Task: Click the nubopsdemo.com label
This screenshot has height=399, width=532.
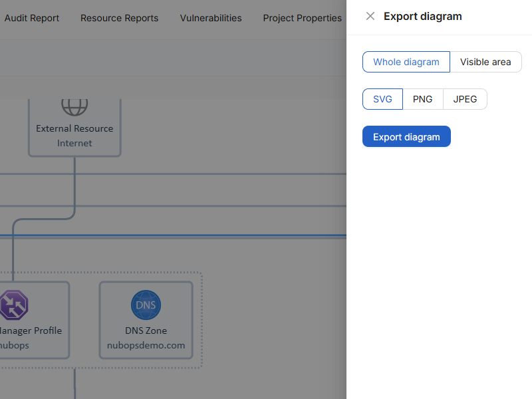Action: (x=146, y=345)
